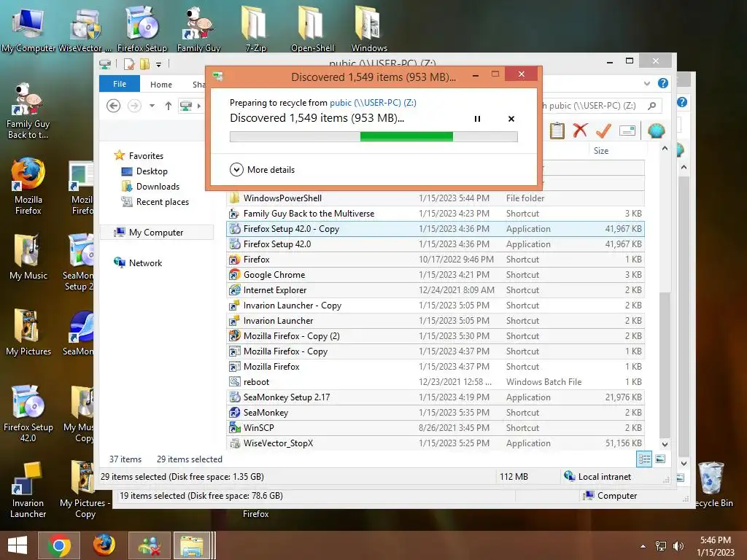Open the Open-Shell desktop folder
The image size is (747, 560).
coord(312,29)
